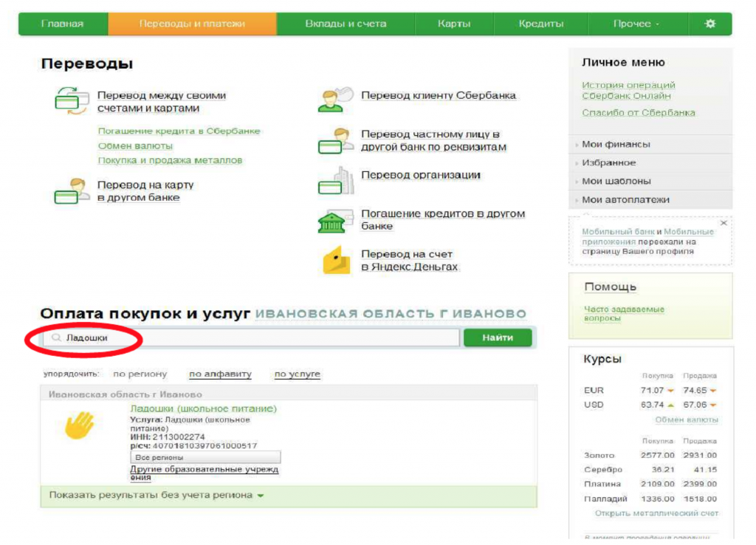
Task: Expand Мои финансы in personal menu
Action: click(650, 144)
